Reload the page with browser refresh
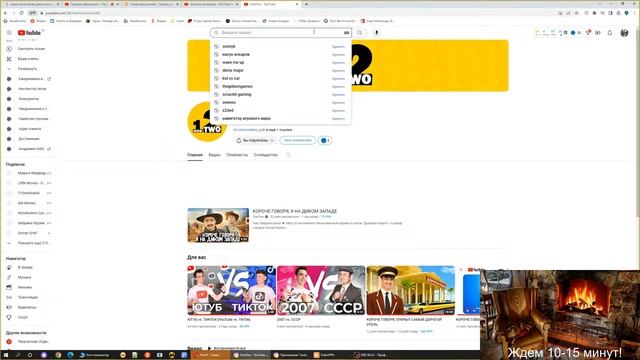 tap(21, 13)
